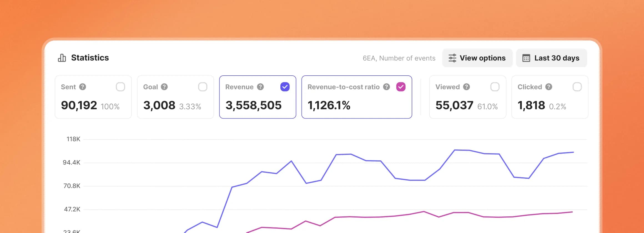The height and width of the screenshot is (233, 644).
Task: Open Revenue-to-cost ratio help tooltip icon
Action: point(386,87)
